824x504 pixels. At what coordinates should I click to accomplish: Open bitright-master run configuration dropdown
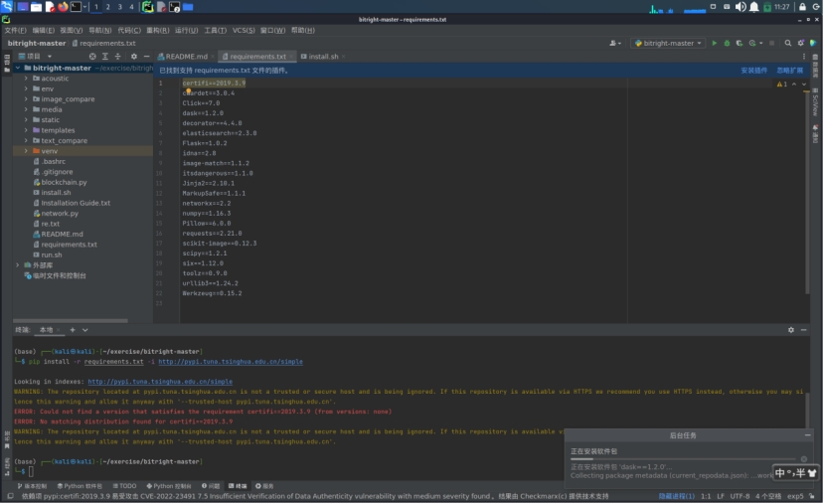pos(668,44)
